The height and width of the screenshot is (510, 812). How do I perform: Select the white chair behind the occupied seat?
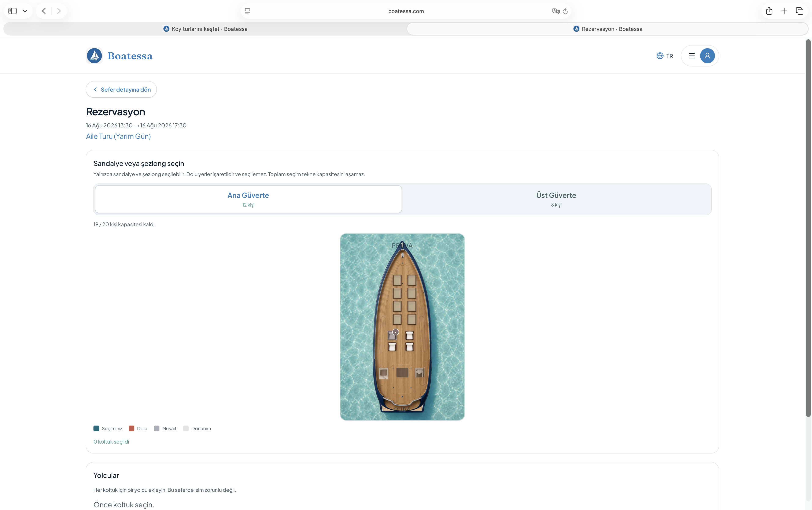coord(392,346)
